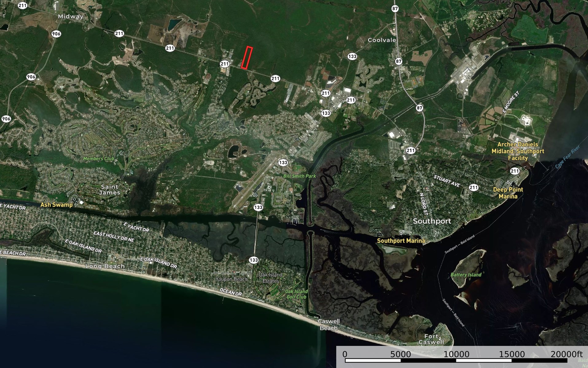The height and width of the screenshot is (368, 588).
Task: Click the 15000 mark on scale bar
Action: pyautogui.click(x=512, y=354)
